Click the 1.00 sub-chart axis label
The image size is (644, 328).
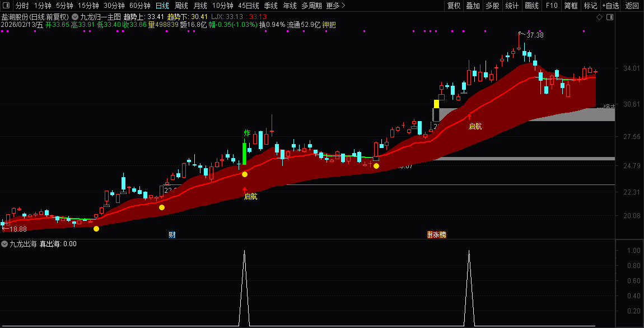(634, 250)
